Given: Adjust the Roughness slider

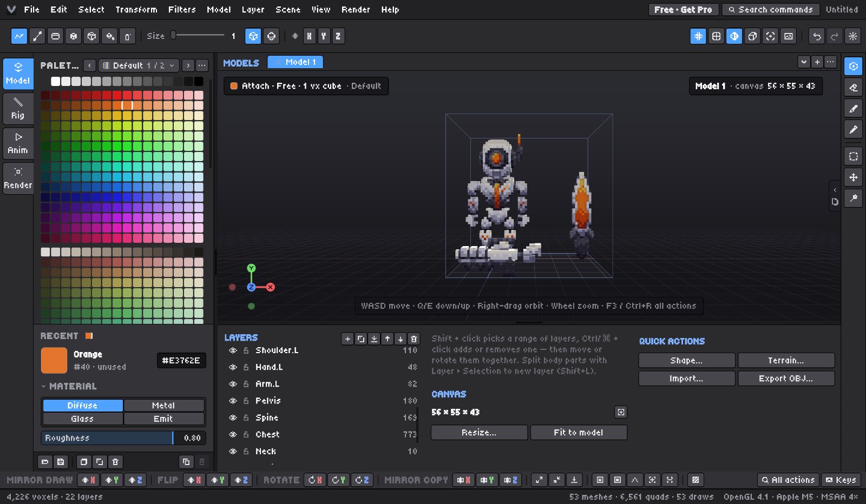Looking at the screenshot, I should (x=123, y=438).
